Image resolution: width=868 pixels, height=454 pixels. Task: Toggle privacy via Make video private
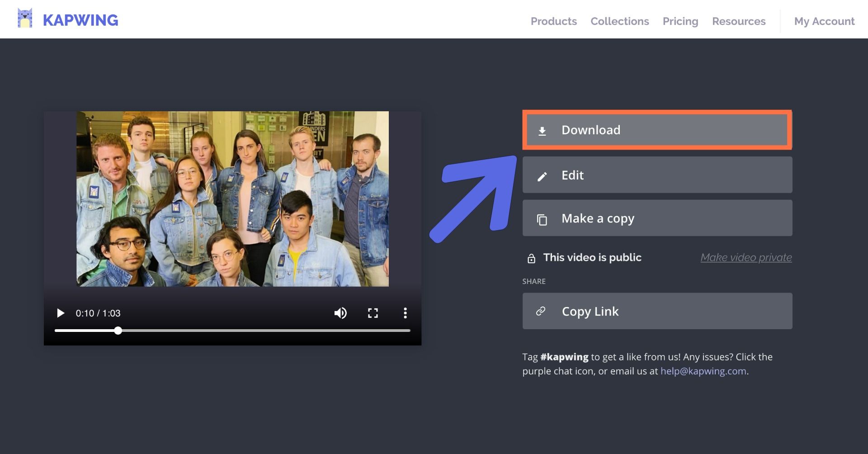746,257
